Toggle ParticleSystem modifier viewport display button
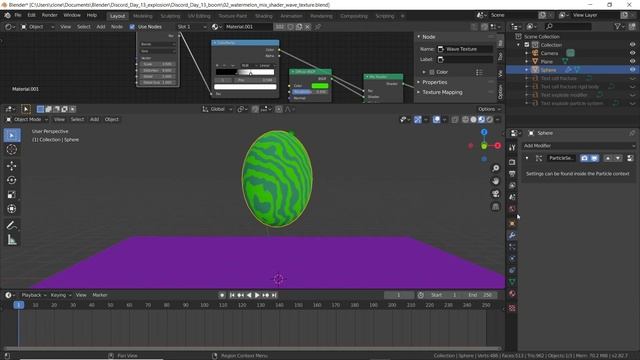The width and height of the screenshot is (640, 360). pyautogui.click(x=594, y=158)
